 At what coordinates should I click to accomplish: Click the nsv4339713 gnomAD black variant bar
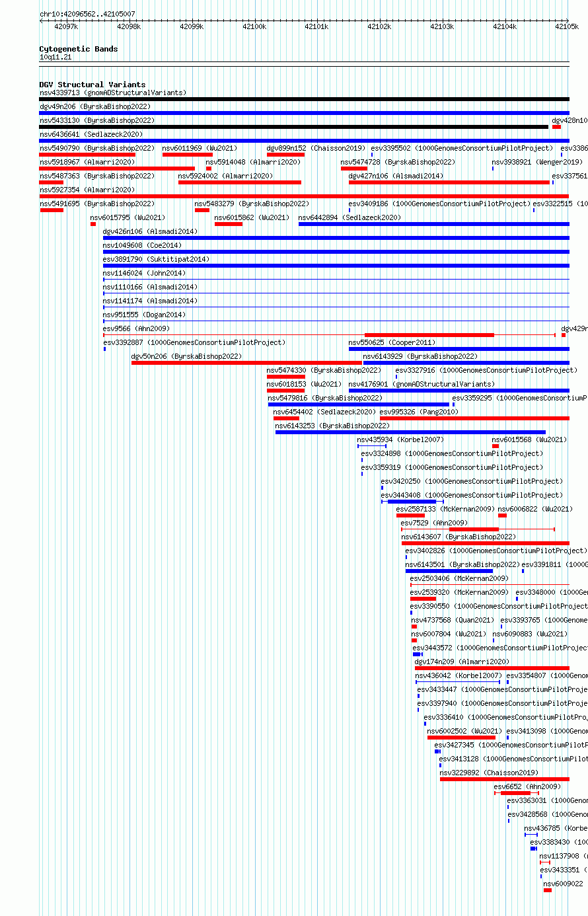click(304, 99)
